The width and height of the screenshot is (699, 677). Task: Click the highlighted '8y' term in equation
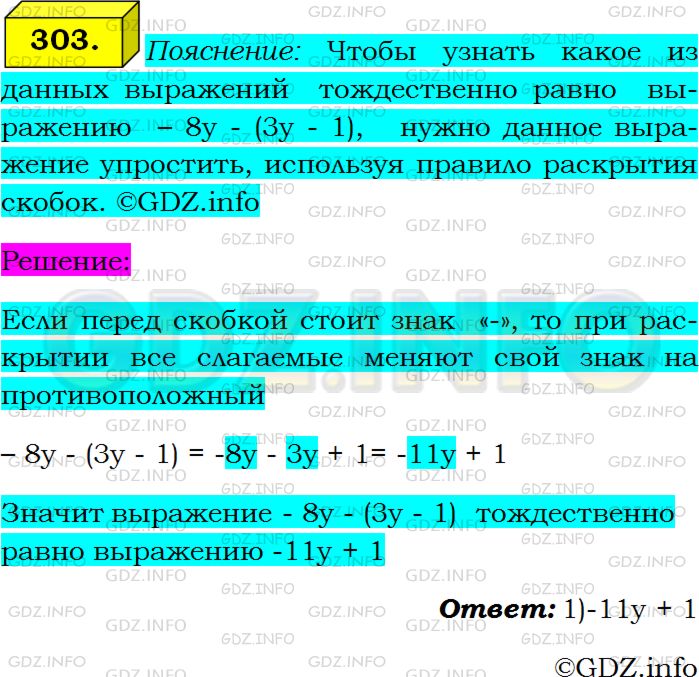pyautogui.click(x=241, y=453)
